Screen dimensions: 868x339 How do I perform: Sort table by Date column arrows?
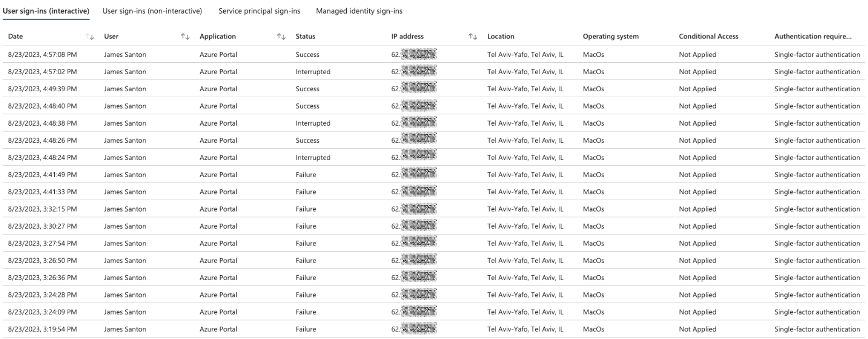(90, 37)
